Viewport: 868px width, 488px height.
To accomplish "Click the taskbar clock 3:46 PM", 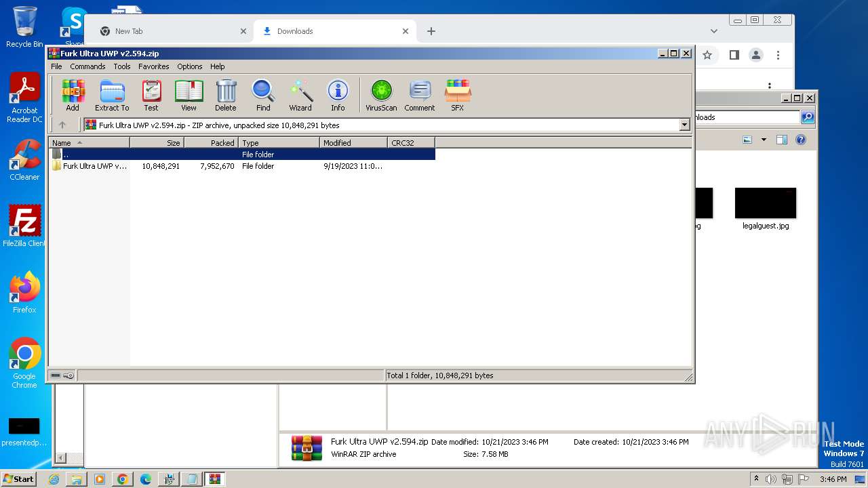I will coord(833,479).
